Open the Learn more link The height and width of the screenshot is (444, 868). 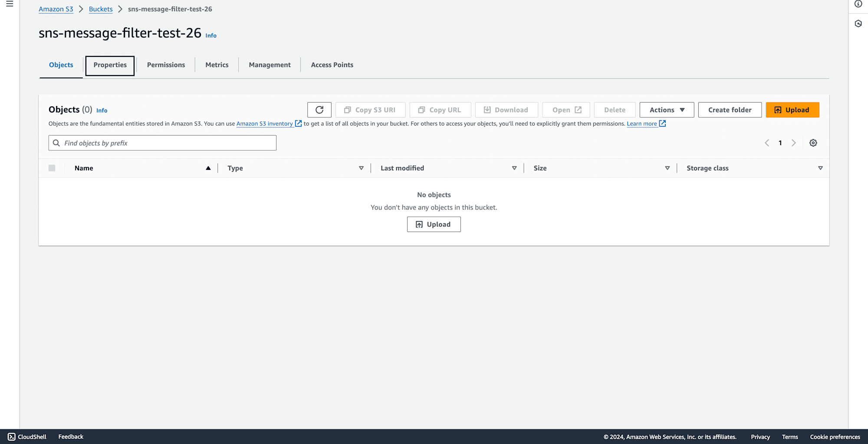click(x=642, y=124)
